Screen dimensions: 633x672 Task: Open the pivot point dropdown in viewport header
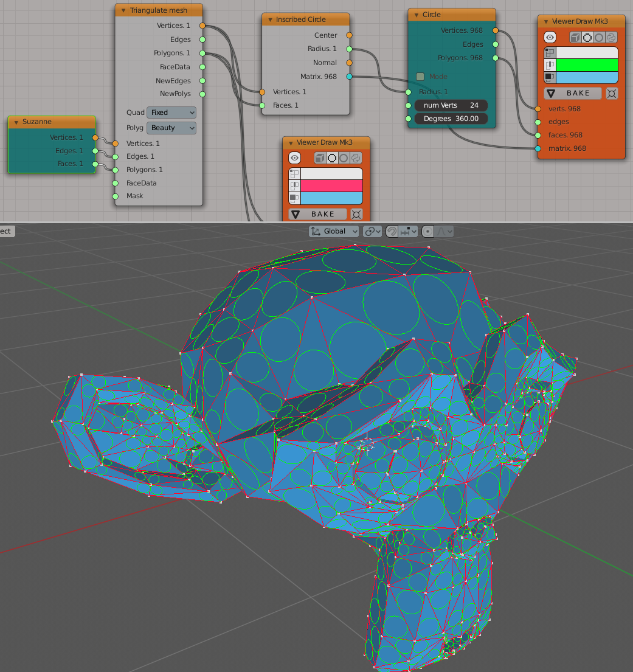(x=372, y=231)
